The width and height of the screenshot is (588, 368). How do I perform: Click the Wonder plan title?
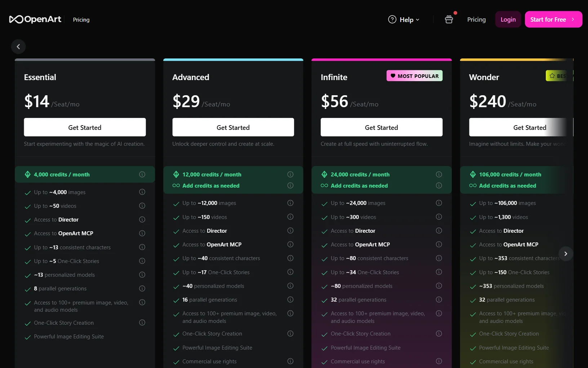484,77
